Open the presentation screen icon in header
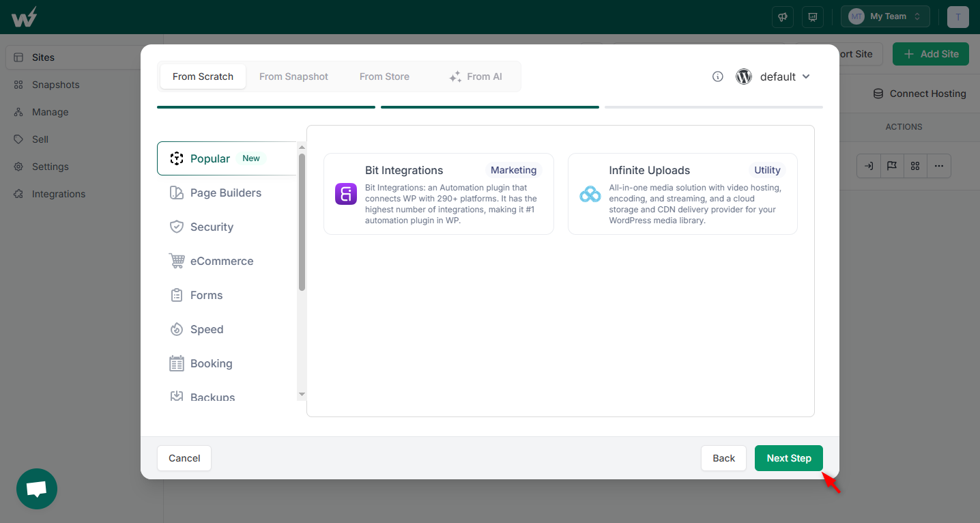Screen dimensions: 980x523 coord(813,17)
